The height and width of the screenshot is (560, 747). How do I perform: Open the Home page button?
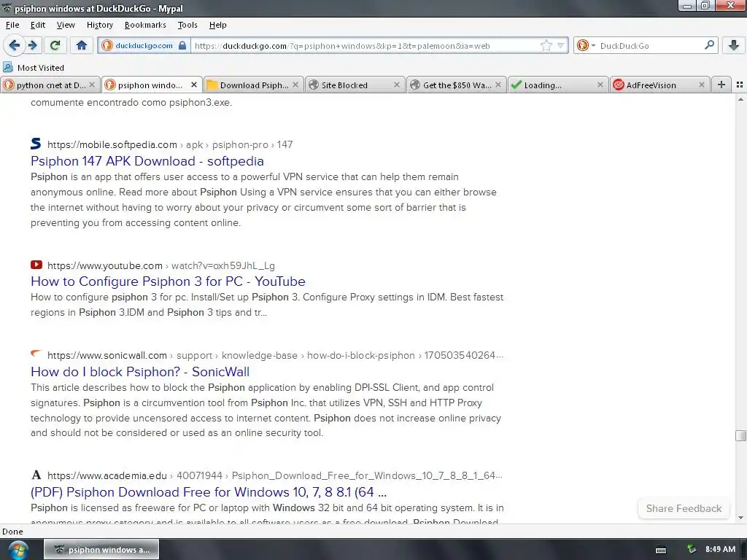point(82,45)
